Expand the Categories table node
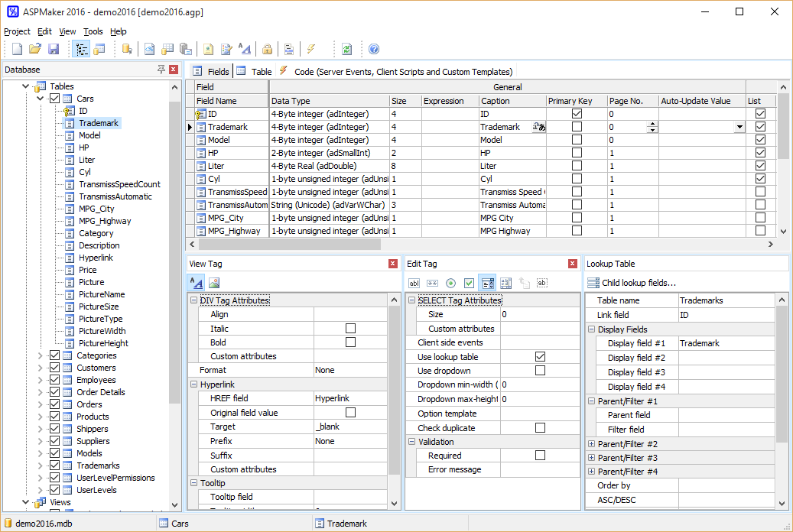The height and width of the screenshot is (532, 793). pos(41,355)
